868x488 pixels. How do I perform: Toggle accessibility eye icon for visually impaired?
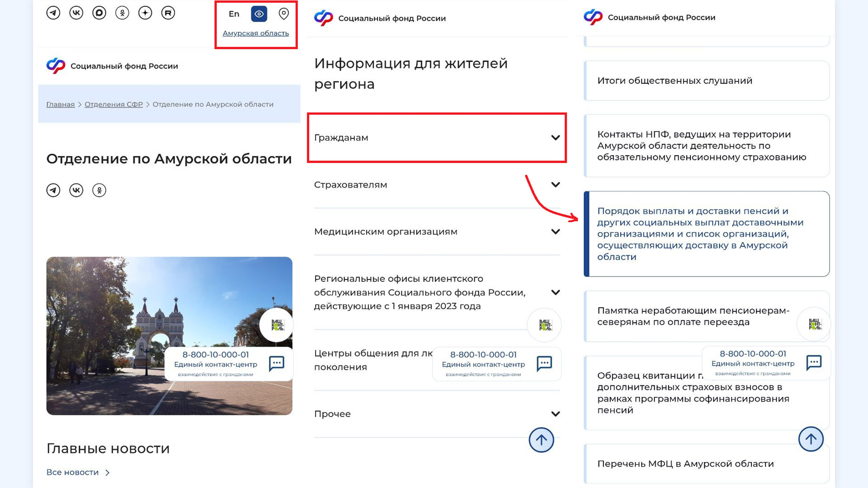(259, 14)
